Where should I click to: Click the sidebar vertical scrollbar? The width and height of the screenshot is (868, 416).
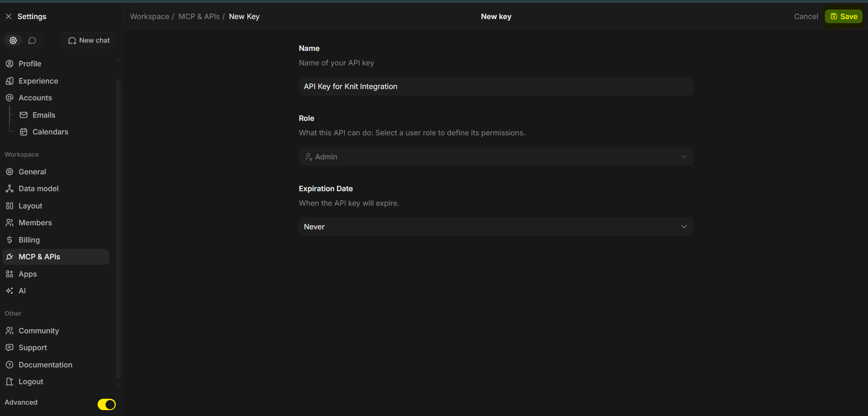point(118,229)
